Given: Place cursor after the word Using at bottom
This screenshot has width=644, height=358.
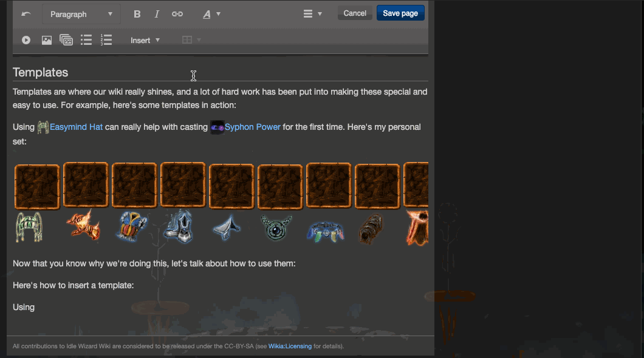Looking at the screenshot, I should 35,307.
